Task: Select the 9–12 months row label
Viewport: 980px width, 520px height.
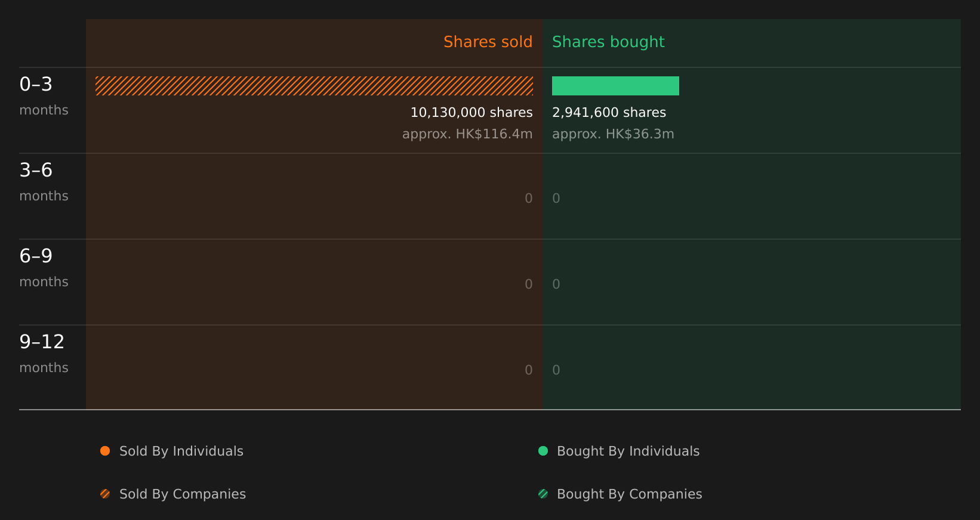Action: coord(44,354)
